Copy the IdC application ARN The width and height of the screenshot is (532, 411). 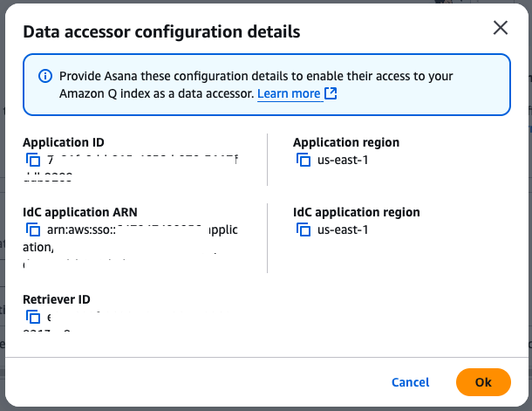pyautogui.click(x=33, y=229)
